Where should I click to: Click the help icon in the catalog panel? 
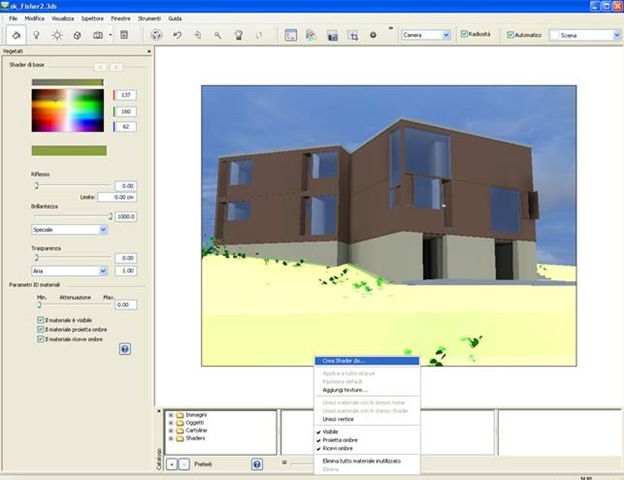pos(257,464)
